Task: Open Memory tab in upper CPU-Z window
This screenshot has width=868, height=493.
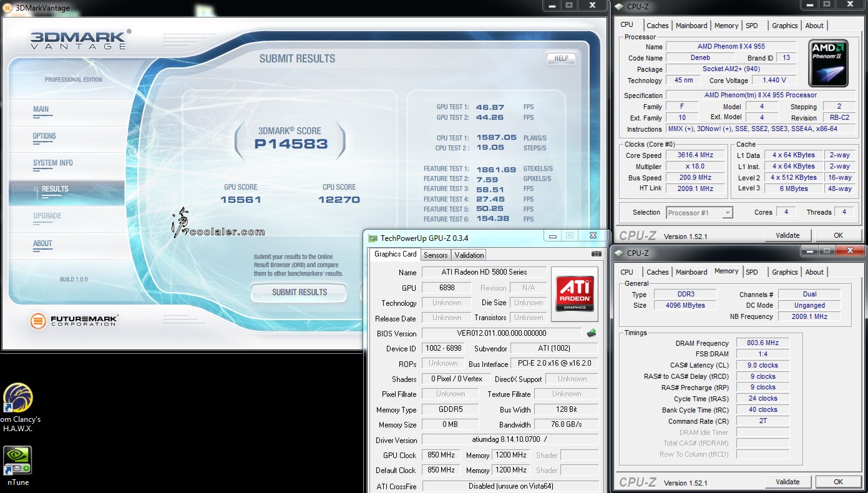Action: [x=726, y=26]
